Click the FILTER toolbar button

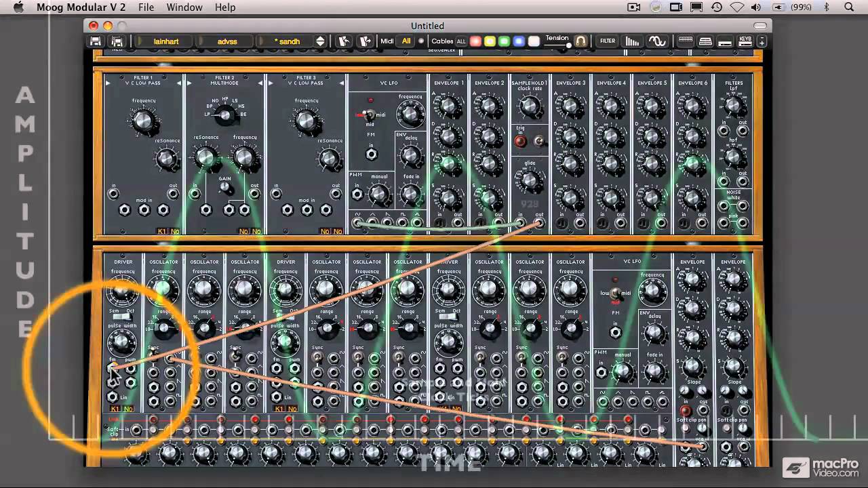pos(608,41)
